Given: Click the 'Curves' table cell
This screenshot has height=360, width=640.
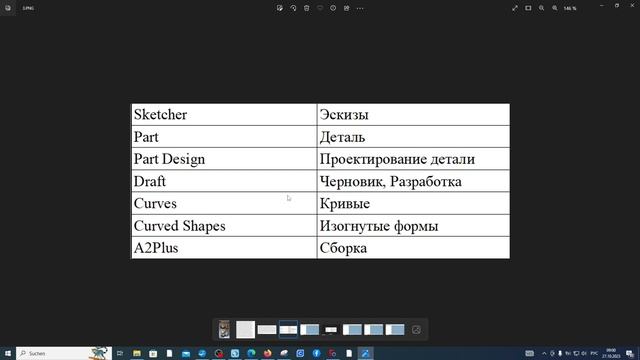Looking at the screenshot, I should point(224,203).
